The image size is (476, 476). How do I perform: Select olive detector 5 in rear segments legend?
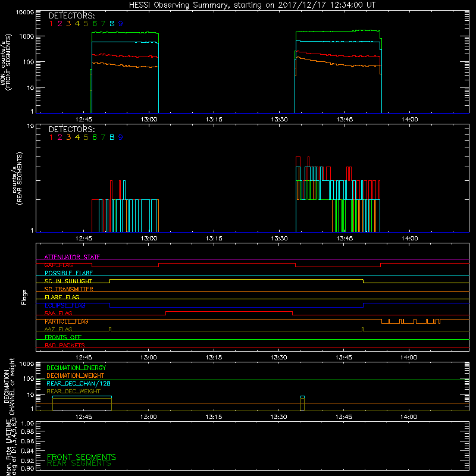pyautogui.click(x=86, y=137)
